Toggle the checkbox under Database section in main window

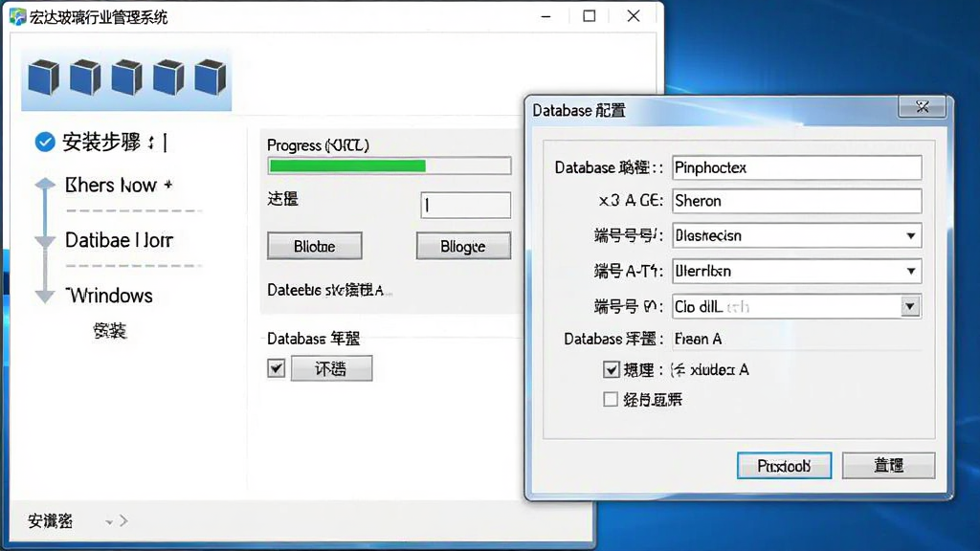[277, 368]
